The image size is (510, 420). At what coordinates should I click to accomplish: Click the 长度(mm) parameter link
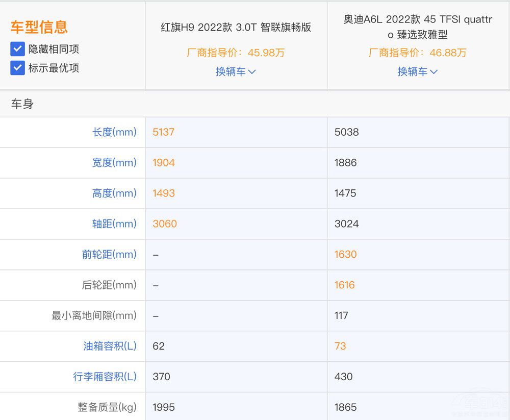tap(114, 132)
